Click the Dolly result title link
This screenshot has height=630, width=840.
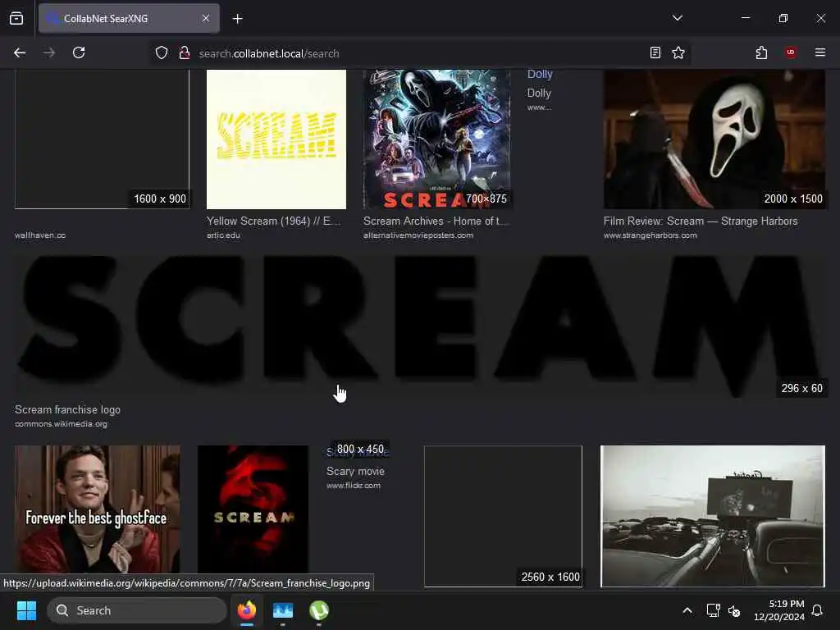(540, 74)
